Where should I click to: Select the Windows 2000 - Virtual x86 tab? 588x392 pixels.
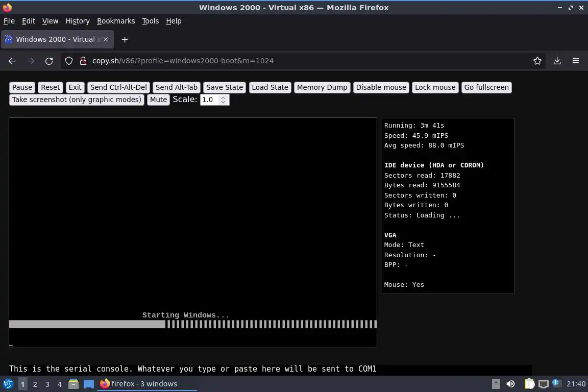point(57,39)
